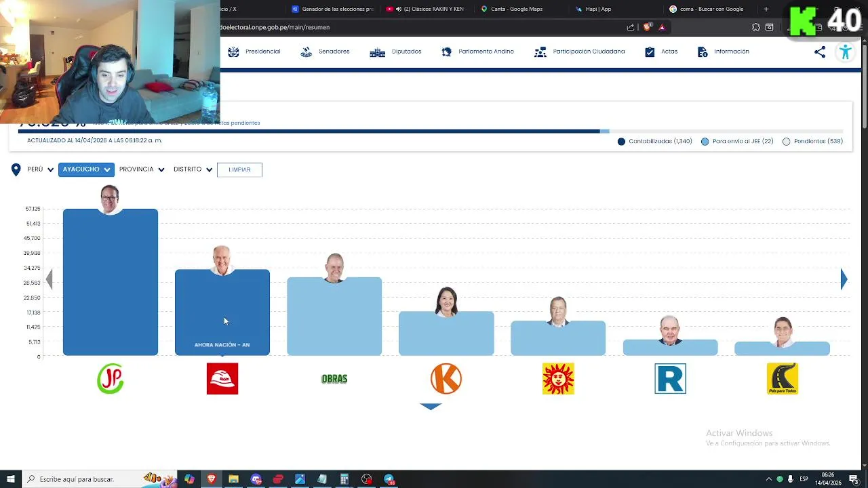Open the Parlamento Andino icon
This screenshot has width=868, height=488.
pyautogui.click(x=446, y=52)
